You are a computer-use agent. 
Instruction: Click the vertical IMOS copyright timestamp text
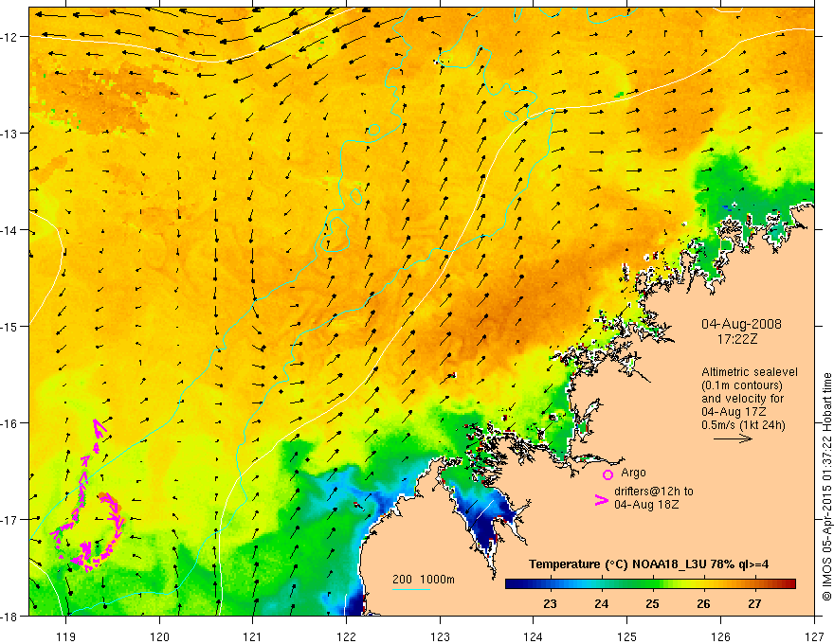826,487
